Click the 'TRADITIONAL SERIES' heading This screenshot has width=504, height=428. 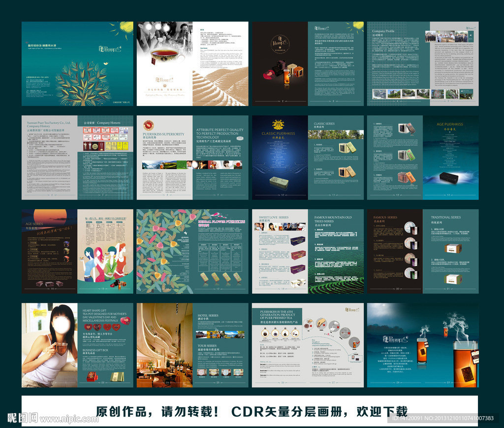click(446, 217)
